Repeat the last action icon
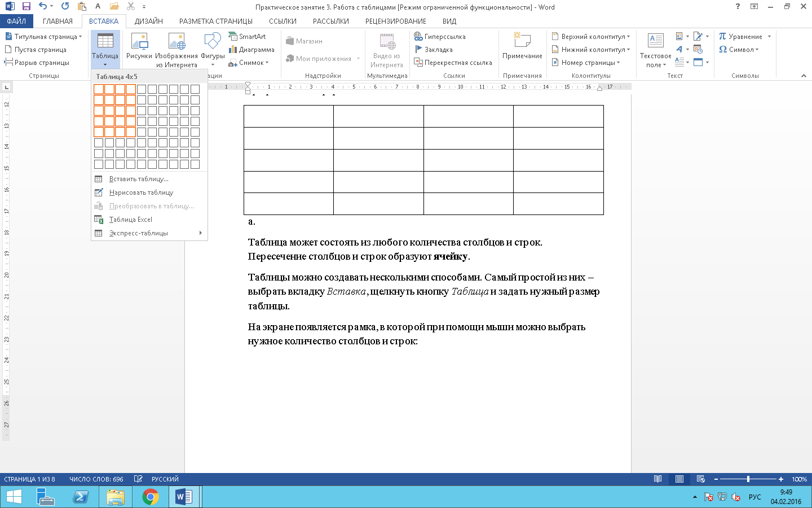The image size is (812, 508). pos(65,7)
